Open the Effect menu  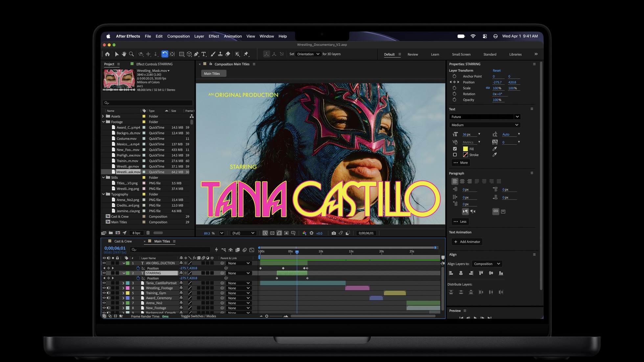pos(214,36)
